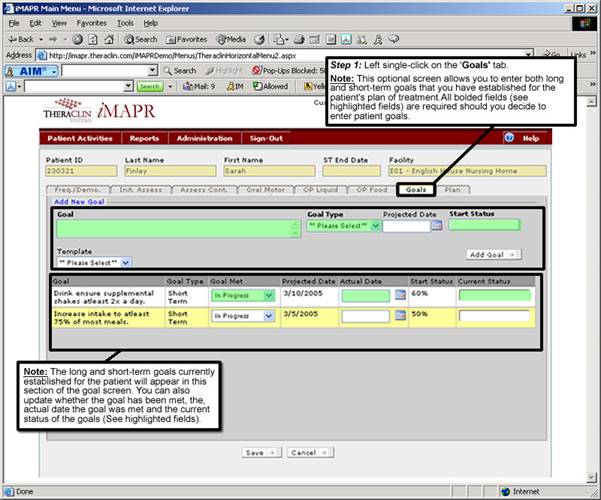Click the green Search button

tap(149, 87)
